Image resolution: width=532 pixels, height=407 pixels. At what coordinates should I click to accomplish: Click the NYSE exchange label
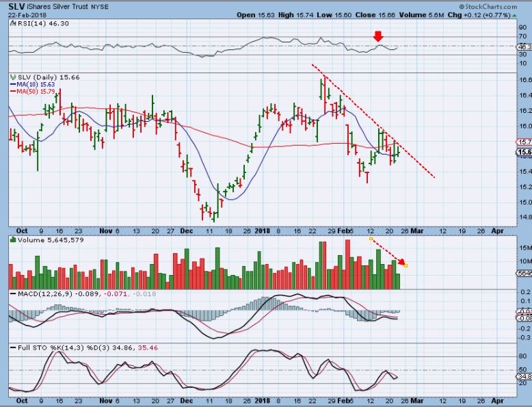tap(100, 7)
